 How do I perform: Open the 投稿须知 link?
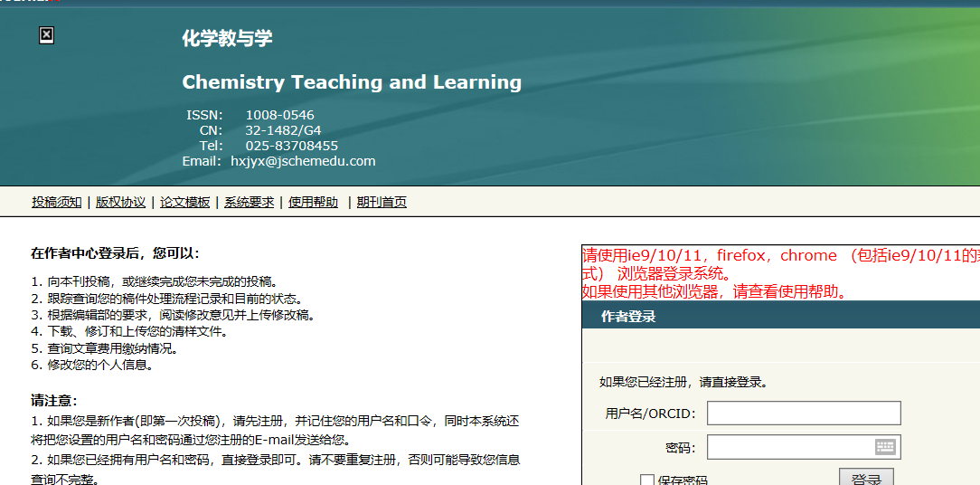coord(57,202)
